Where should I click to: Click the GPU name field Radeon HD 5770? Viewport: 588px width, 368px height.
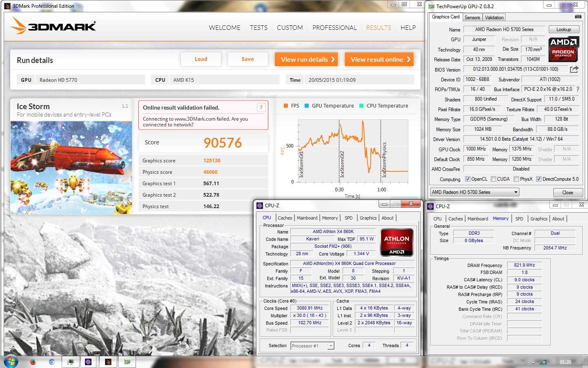tap(90, 80)
